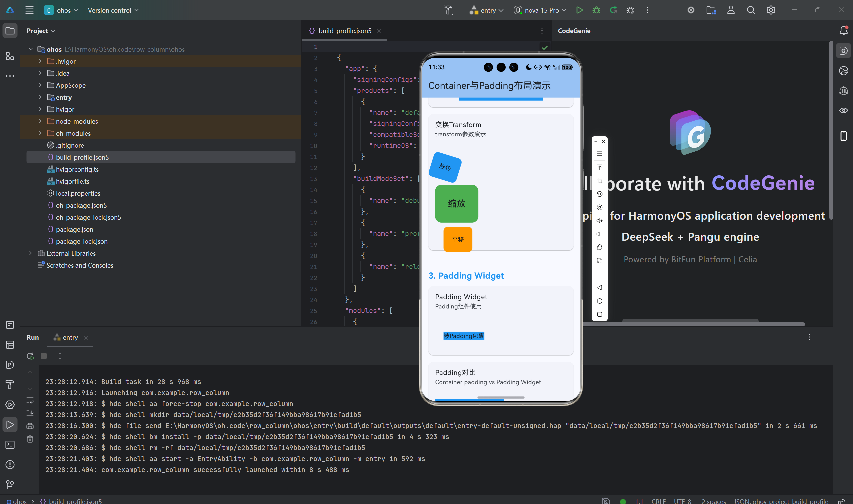Image resolution: width=853 pixels, height=504 pixels.
Task: Expand the entry folder in project tree
Action: [40, 97]
